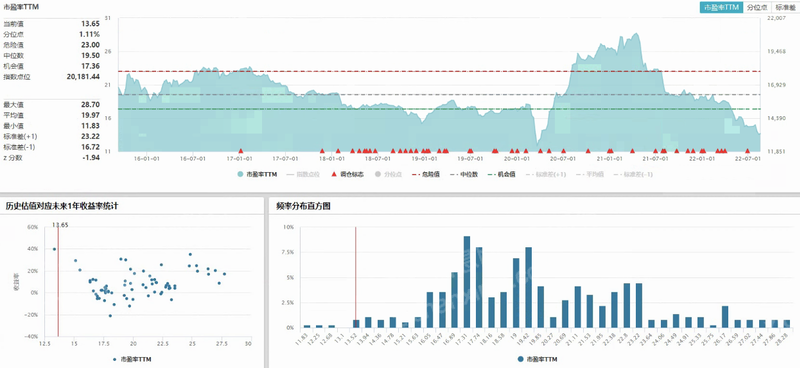Click the red dashed 危险值 line in chart
Image resolution: width=800 pixels, height=368 pixels.
[x=439, y=71]
